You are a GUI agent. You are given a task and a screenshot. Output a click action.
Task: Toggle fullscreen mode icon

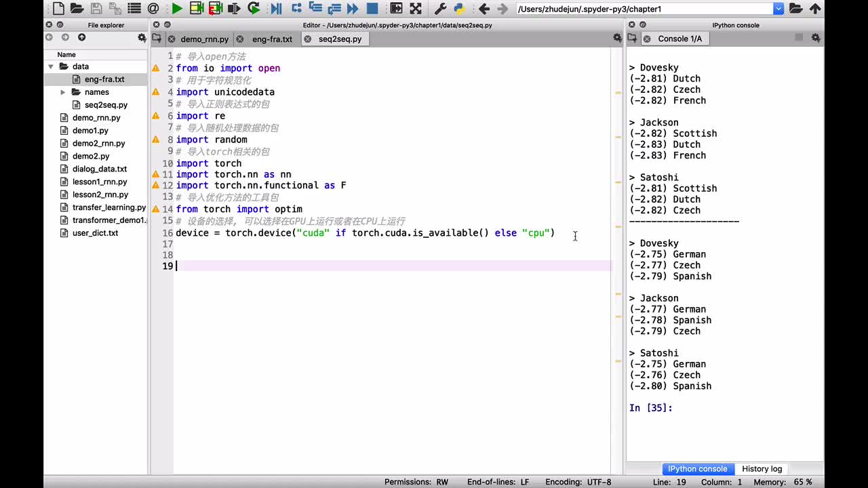(x=416, y=9)
